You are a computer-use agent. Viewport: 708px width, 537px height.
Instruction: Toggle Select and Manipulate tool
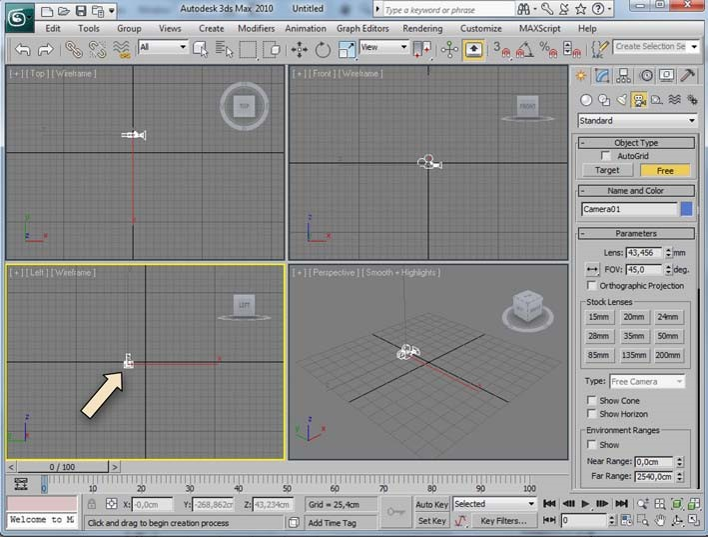pyautogui.click(x=449, y=49)
